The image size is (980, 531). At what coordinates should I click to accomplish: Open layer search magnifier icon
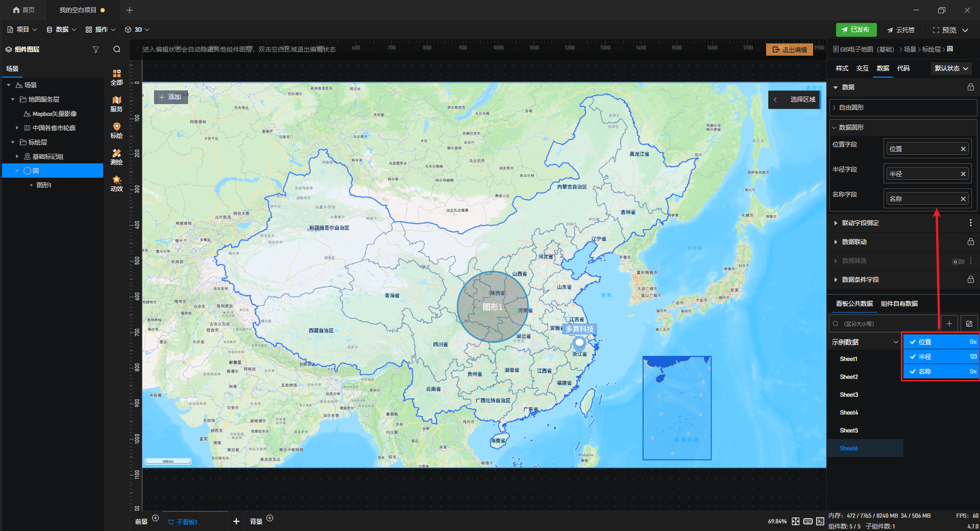[x=117, y=50]
